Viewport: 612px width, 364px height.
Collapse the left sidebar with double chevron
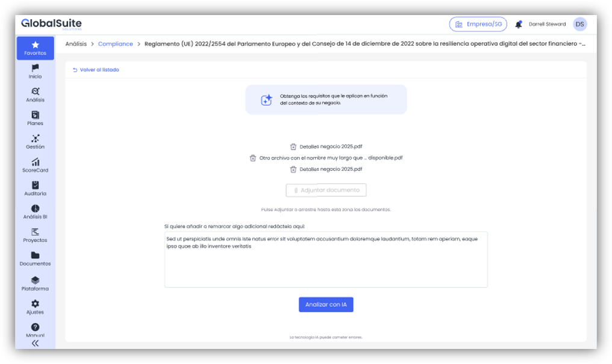(x=35, y=343)
